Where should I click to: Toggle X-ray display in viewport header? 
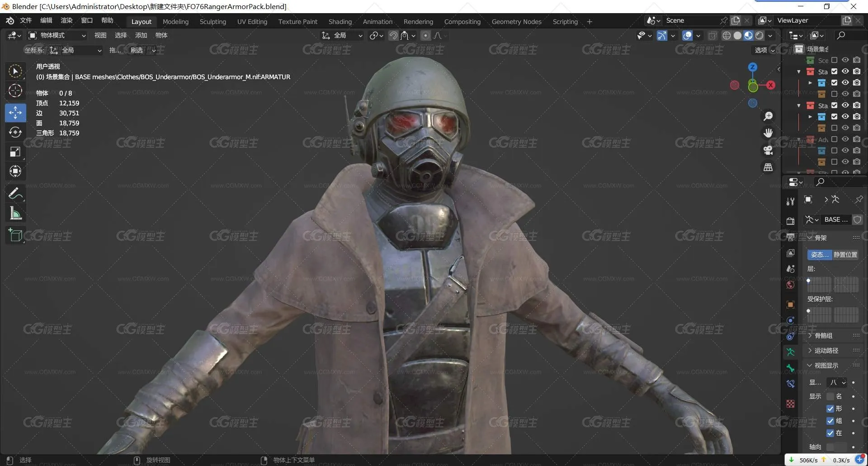(712, 35)
